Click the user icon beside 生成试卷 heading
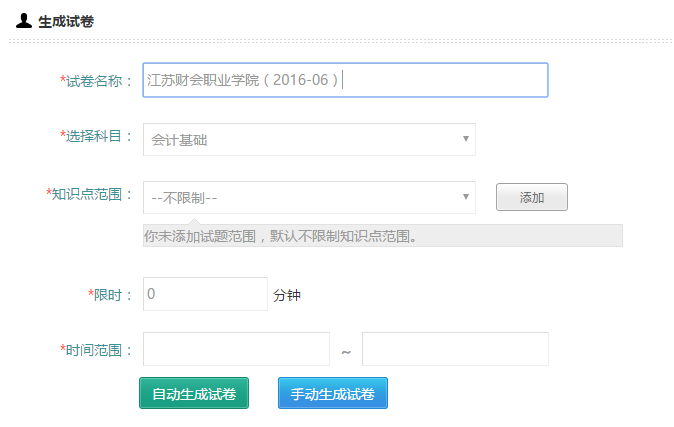The image size is (674, 427). click(24, 21)
